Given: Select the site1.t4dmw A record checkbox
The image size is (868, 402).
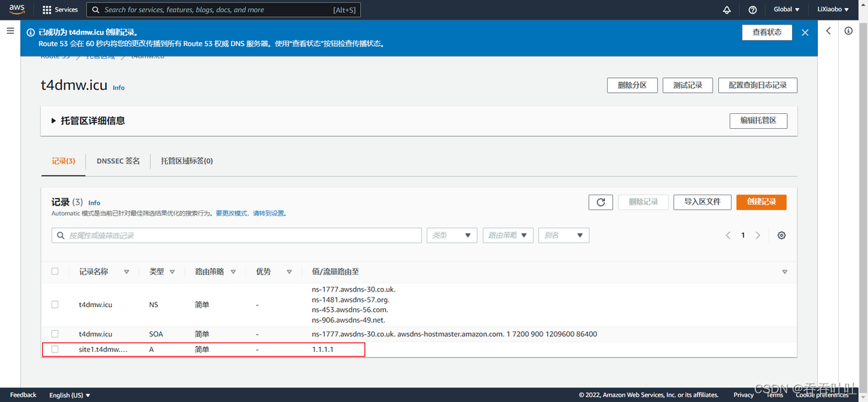Looking at the screenshot, I should click(x=55, y=349).
